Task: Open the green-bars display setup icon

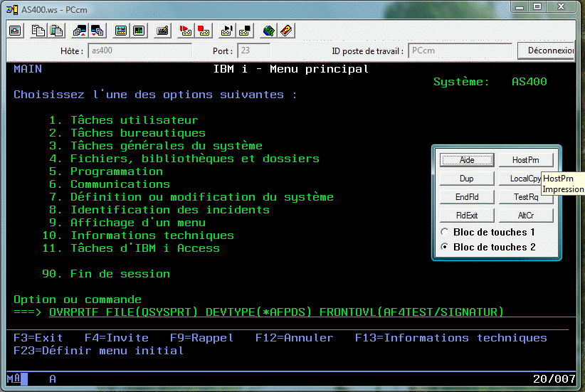Action: (x=139, y=31)
